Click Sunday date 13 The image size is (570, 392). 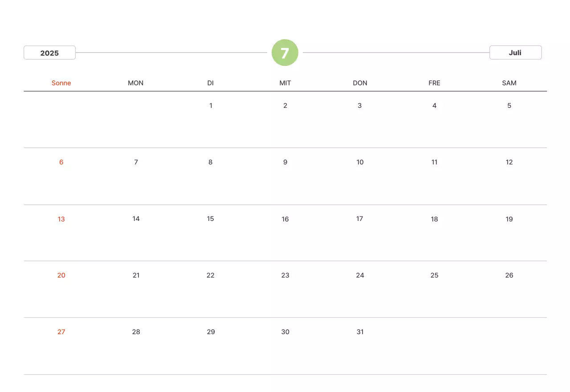point(61,219)
